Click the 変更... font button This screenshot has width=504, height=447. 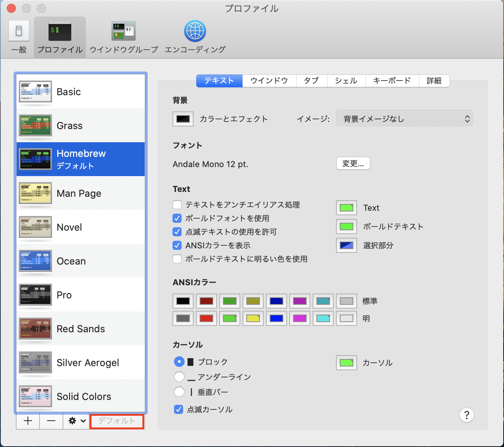tap(353, 164)
